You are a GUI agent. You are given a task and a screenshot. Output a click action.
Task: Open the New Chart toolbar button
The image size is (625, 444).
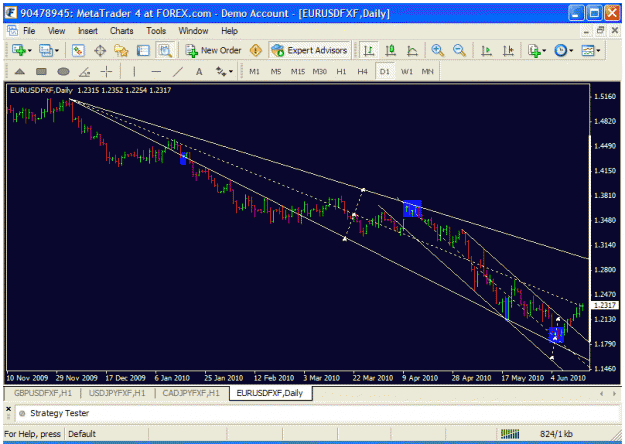(x=19, y=51)
